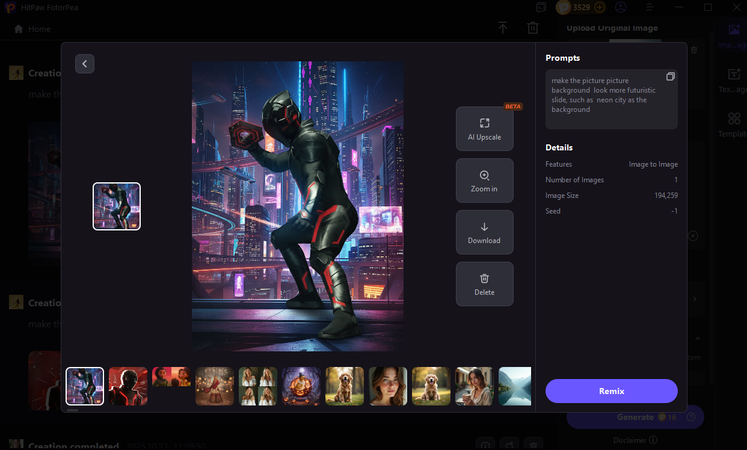The image size is (747, 450).
Task: Open the Halloween pumpkin thumbnail
Action: pyautogui.click(x=301, y=386)
